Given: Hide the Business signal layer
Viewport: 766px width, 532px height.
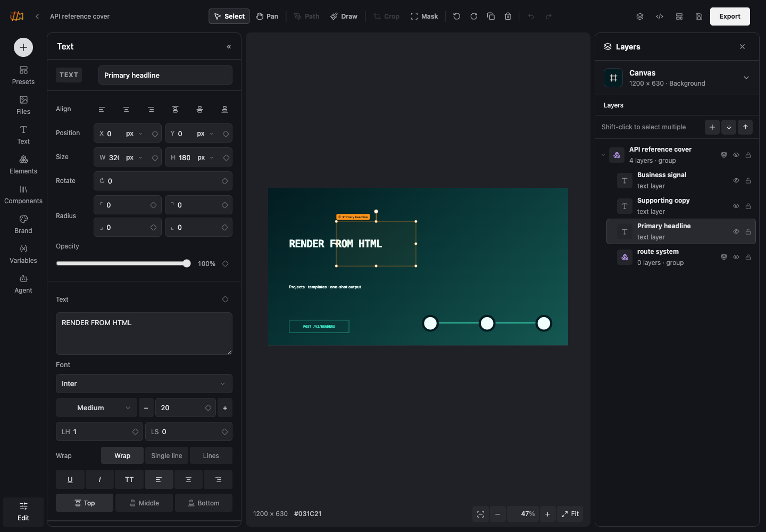Looking at the screenshot, I should coord(736,180).
